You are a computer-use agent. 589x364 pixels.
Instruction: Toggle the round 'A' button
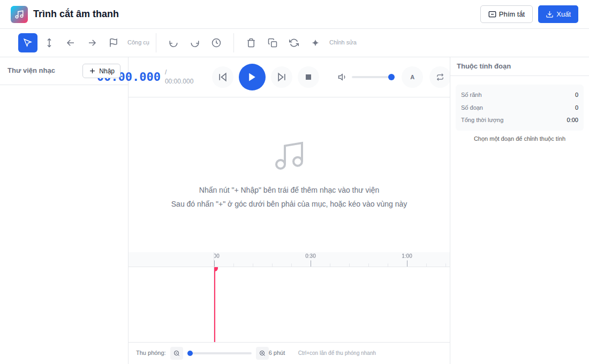412,77
